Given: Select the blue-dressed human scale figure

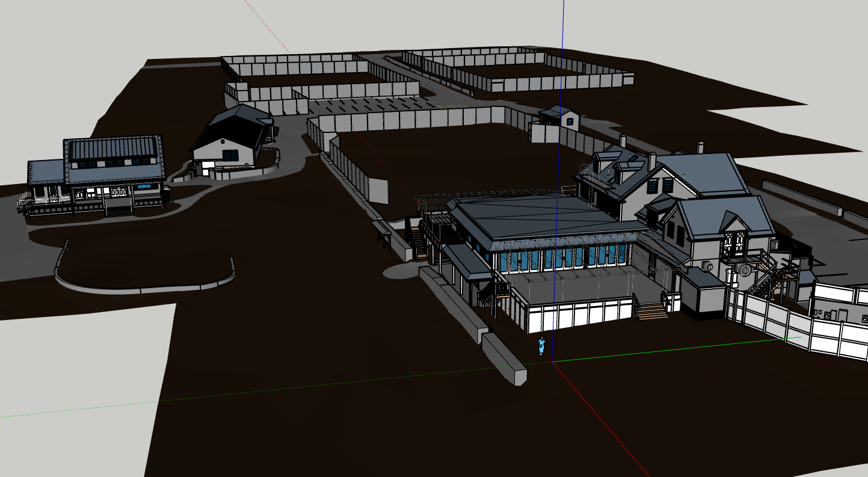Looking at the screenshot, I should (541, 345).
